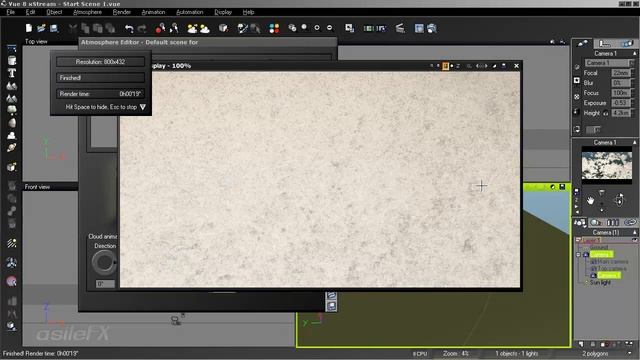The width and height of the screenshot is (640, 360).
Task: Switch to the animation tab in object properties
Action: pos(627,43)
